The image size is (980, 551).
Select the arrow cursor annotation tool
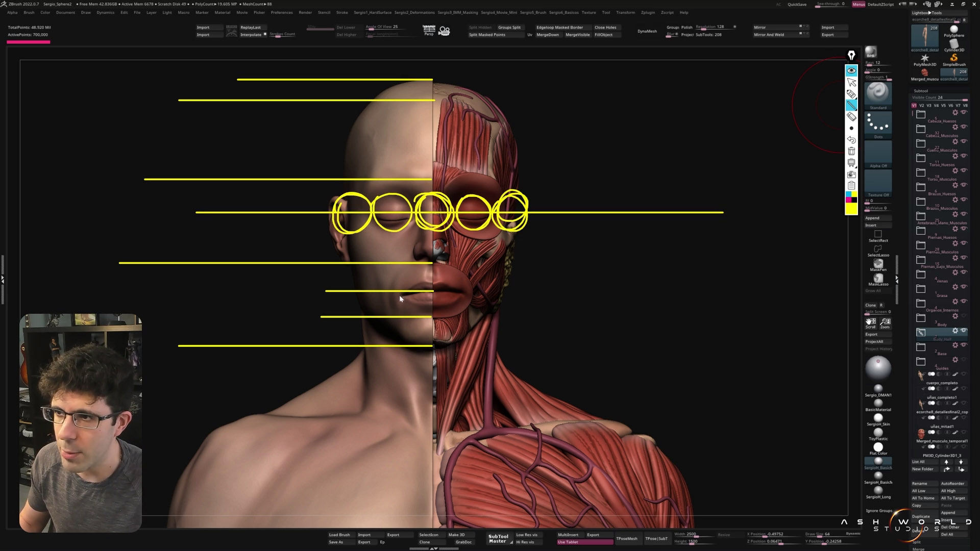click(x=851, y=82)
